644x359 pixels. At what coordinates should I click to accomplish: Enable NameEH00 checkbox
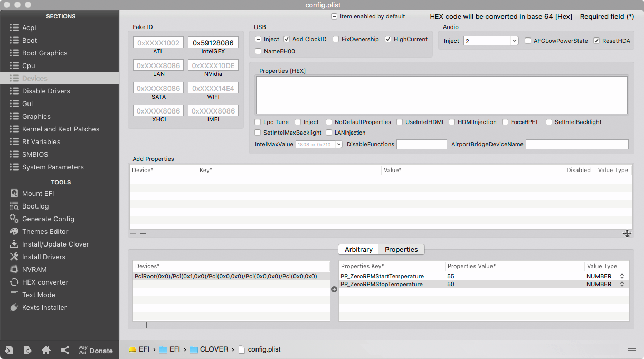click(258, 51)
